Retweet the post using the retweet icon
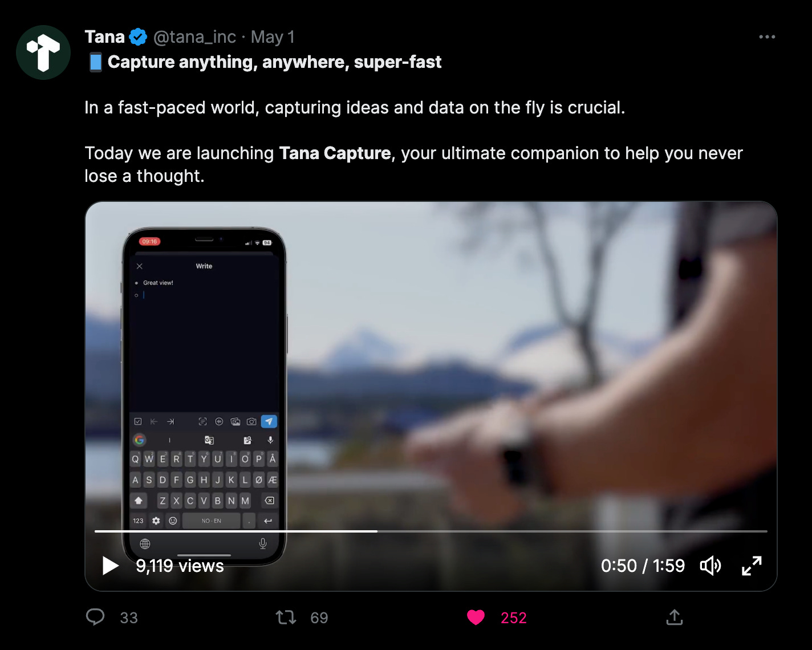 [286, 617]
